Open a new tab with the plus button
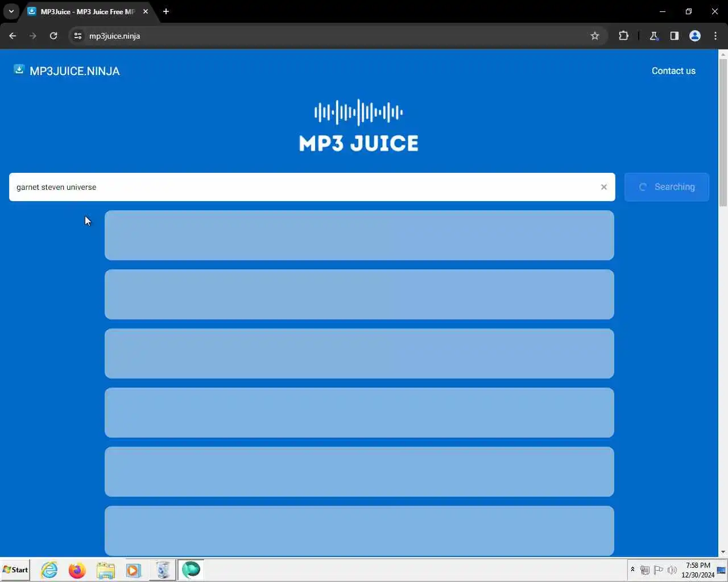The width and height of the screenshot is (728, 582). (x=166, y=11)
